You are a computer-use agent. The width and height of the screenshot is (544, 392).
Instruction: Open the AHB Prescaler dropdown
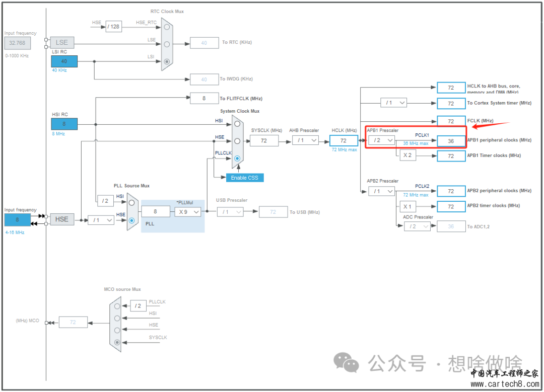click(305, 140)
